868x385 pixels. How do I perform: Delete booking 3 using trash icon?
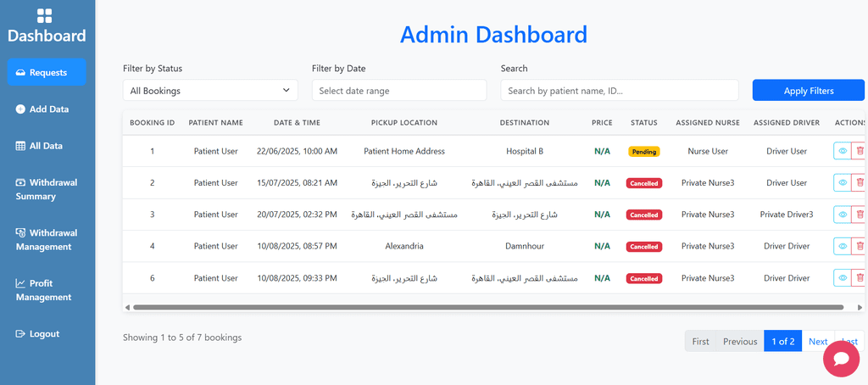coord(860,215)
